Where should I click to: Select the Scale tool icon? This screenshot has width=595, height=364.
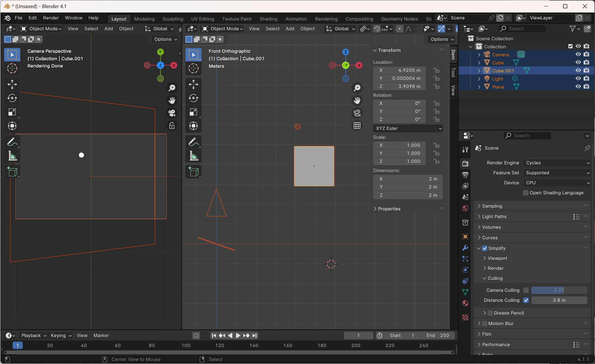pos(11,112)
